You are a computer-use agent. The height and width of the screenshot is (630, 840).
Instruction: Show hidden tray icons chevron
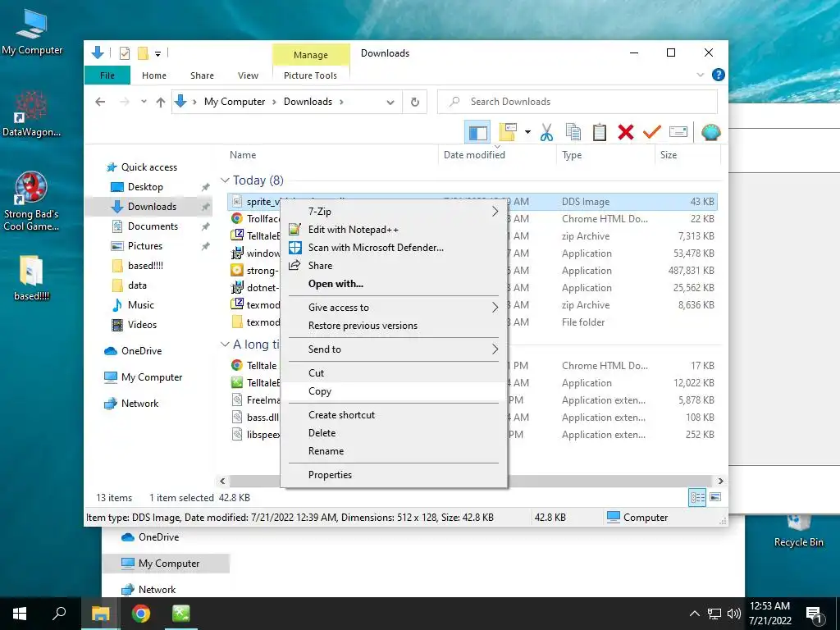pyautogui.click(x=694, y=614)
